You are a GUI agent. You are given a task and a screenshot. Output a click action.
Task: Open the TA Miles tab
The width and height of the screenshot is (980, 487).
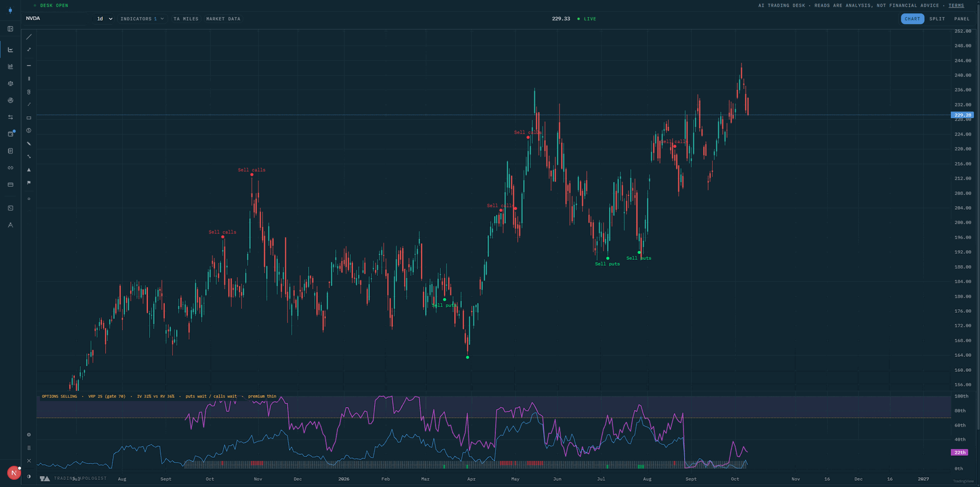coord(186,19)
